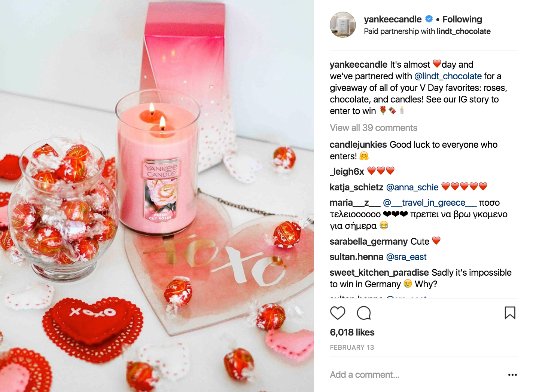Viewport: 533px width, 392px height.
Task: Open yankeecandle profile picture avatar
Action: pos(343,25)
